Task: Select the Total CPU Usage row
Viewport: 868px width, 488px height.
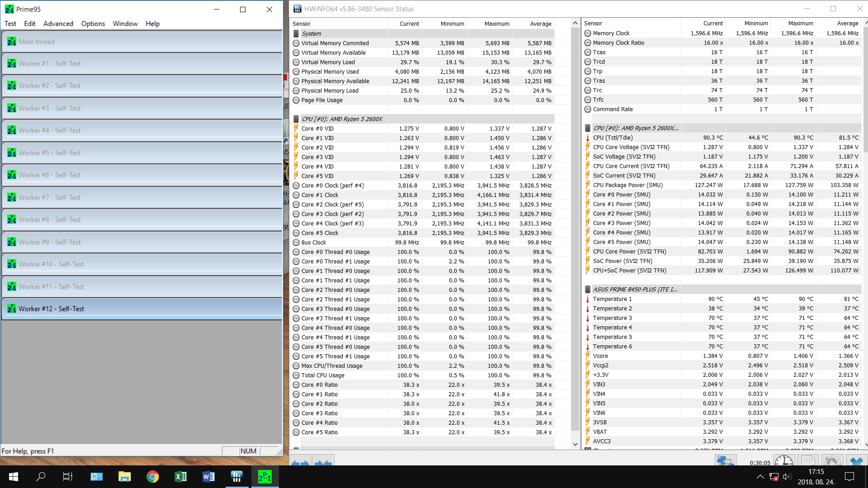Action: [x=423, y=375]
